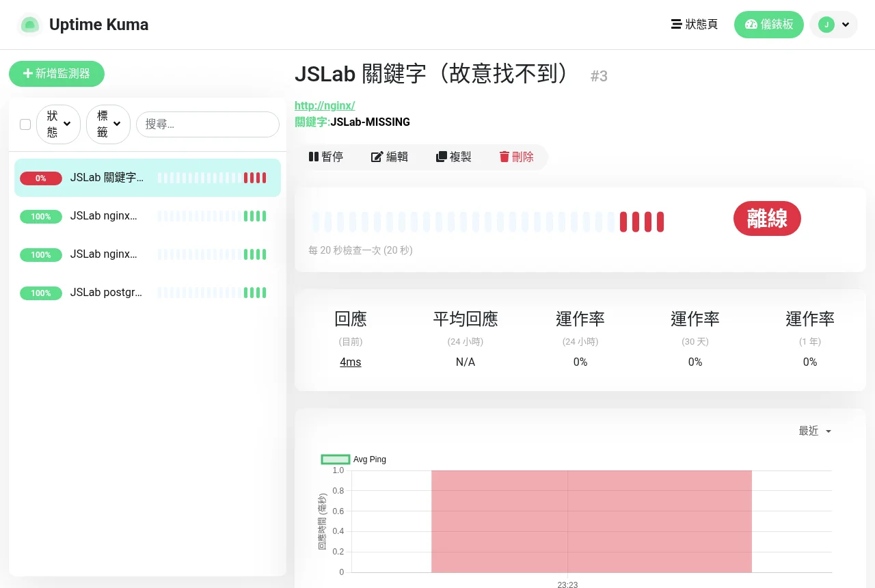875x588 pixels.
Task: Click the 編輯 edit button
Action: (x=390, y=157)
